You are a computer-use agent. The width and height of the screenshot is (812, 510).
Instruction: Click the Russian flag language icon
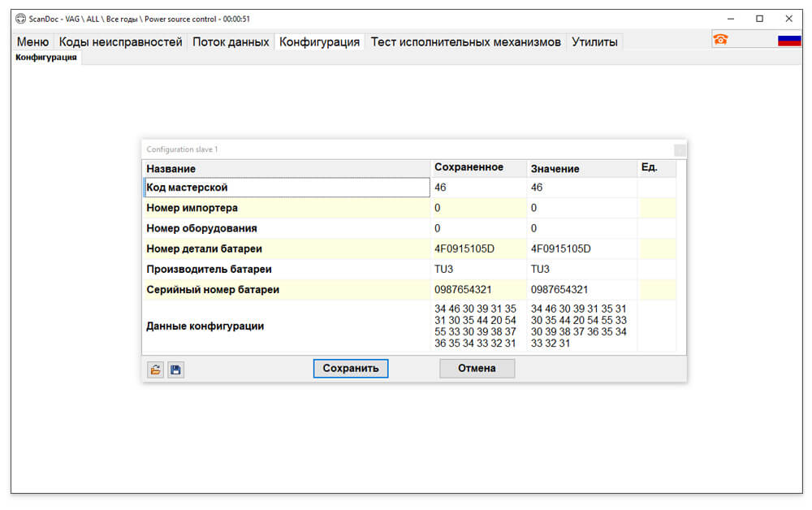[x=789, y=40]
